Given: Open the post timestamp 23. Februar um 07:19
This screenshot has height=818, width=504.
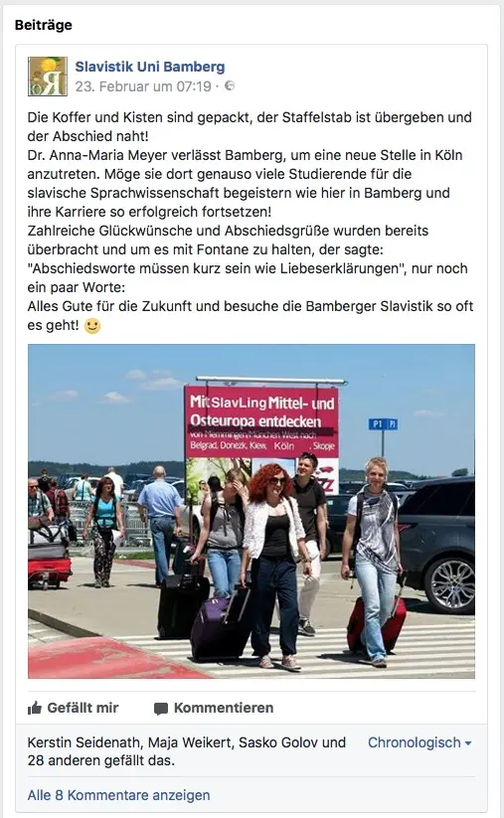Looking at the screenshot, I should (x=143, y=86).
